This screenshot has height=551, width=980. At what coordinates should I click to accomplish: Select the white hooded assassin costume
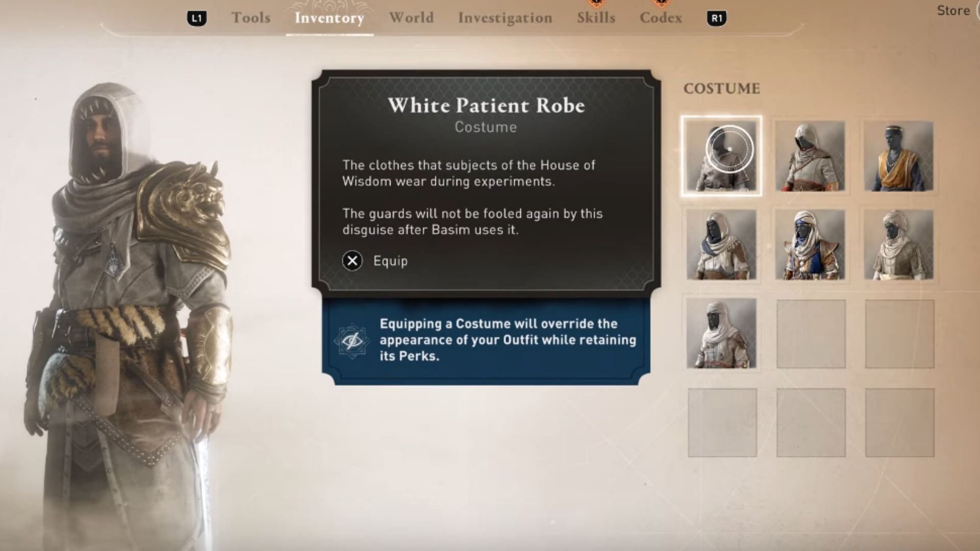click(x=810, y=156)
